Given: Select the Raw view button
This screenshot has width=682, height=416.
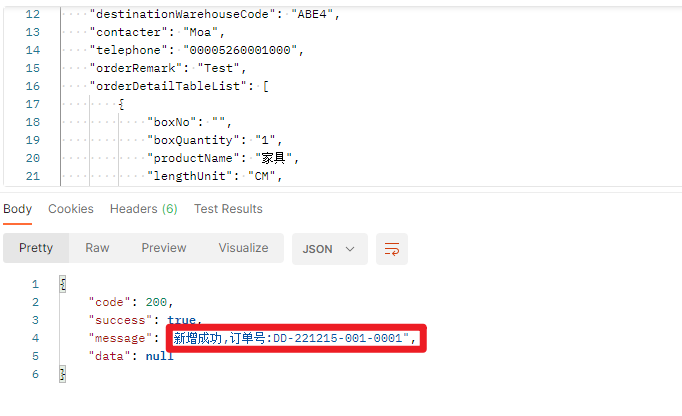Looking at the screenshot, I should (97, 248).
